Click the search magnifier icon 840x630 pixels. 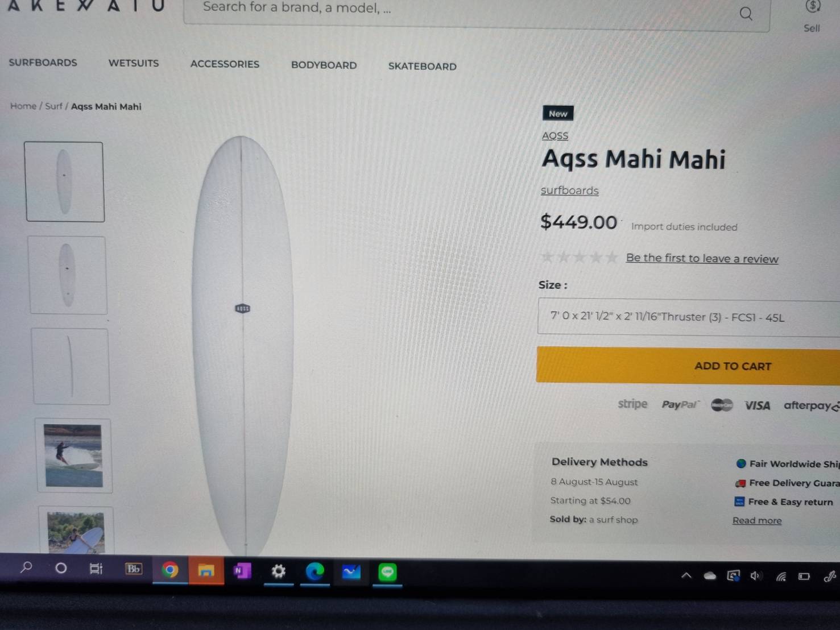[x=746, y=13]
